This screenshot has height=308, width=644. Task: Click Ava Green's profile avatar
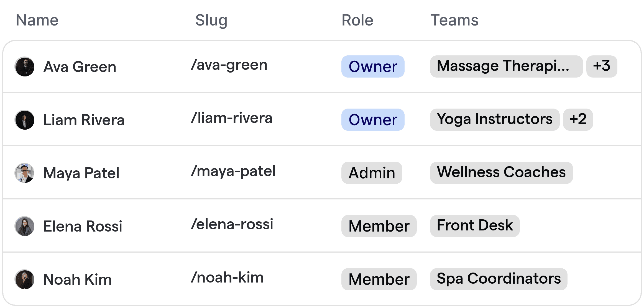pyautogui.click(x=25, y=66)
